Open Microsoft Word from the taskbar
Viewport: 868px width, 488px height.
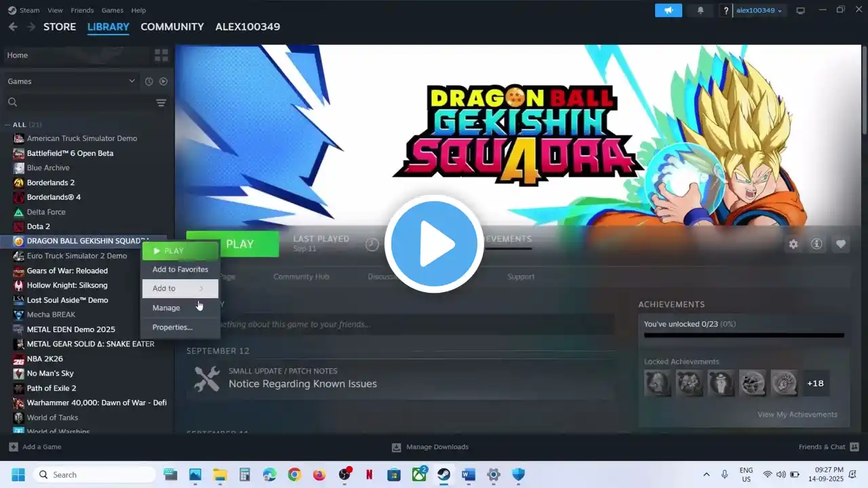[x=468, y=474]
